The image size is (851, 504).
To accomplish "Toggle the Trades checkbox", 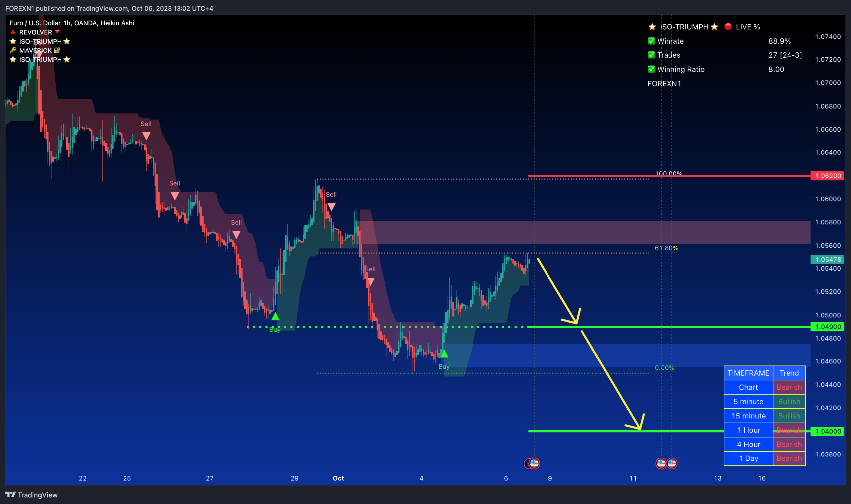I will click(651, 55).
